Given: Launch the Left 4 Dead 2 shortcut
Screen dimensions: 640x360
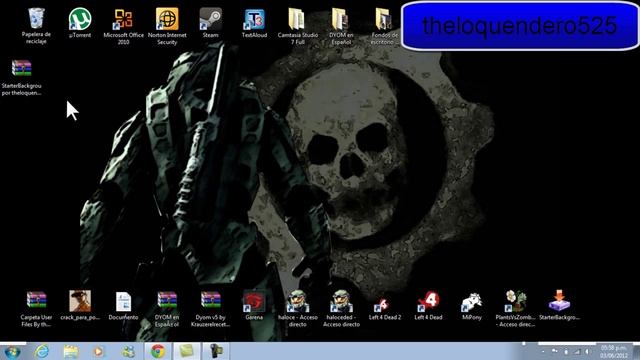Looking at the screenshot, I should click(384, 305).
